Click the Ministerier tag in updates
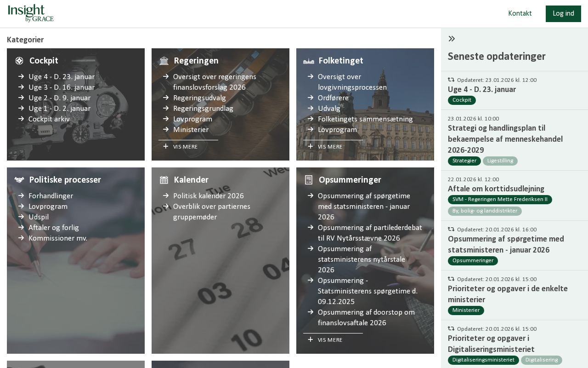This screenshot has height=368, width=588. coord(466,310)
